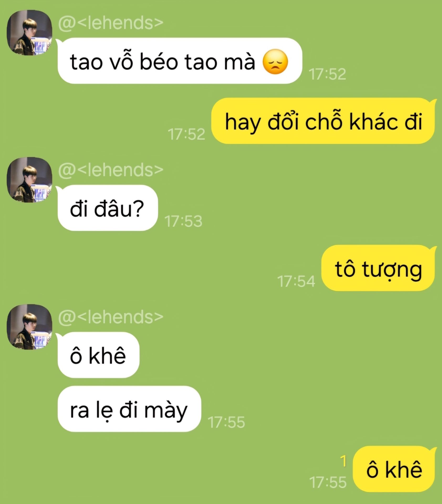Click the 17:53 timestamp
Screen dimensions: 442x504
tap(183, 221)
